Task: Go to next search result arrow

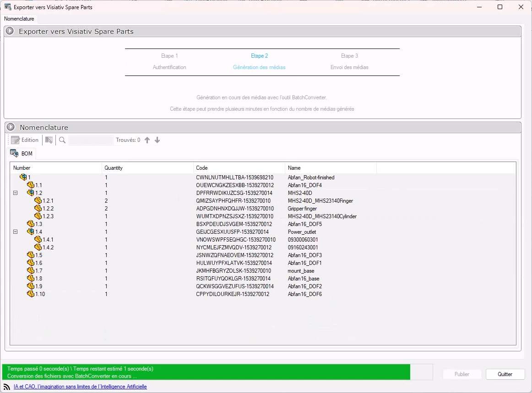Action: pyautogui.click(x=157, y=140)
